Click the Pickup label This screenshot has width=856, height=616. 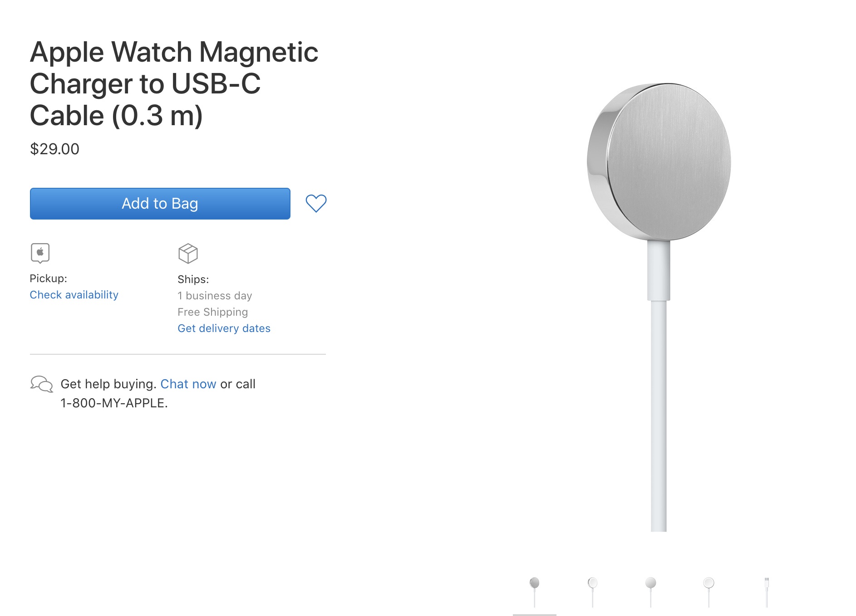(x=48, y=279)
